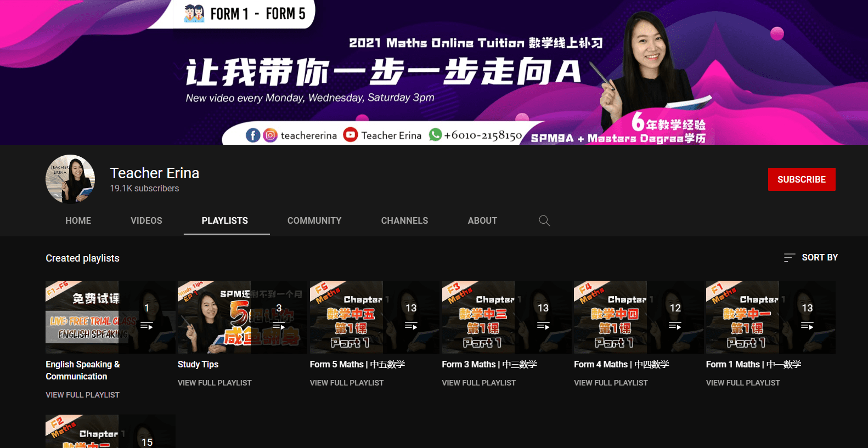This screenshot has height=448, width=868.
Task: Open the Study Tips playlist title
Action: 198,364
